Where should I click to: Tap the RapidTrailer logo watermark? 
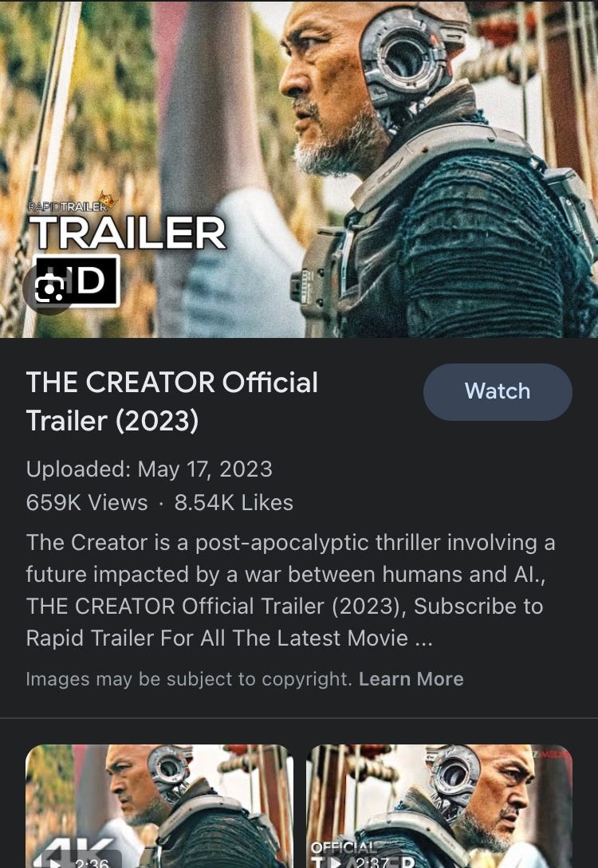[73, 204]
